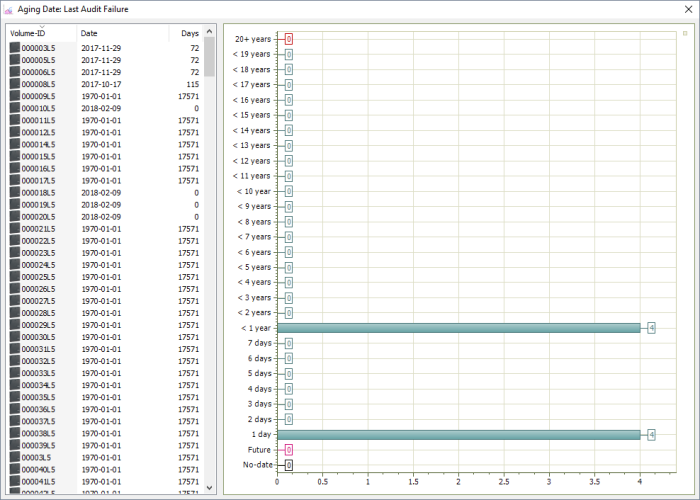Select the cartridge icon of volume 000030L5

tap(14, 337)
